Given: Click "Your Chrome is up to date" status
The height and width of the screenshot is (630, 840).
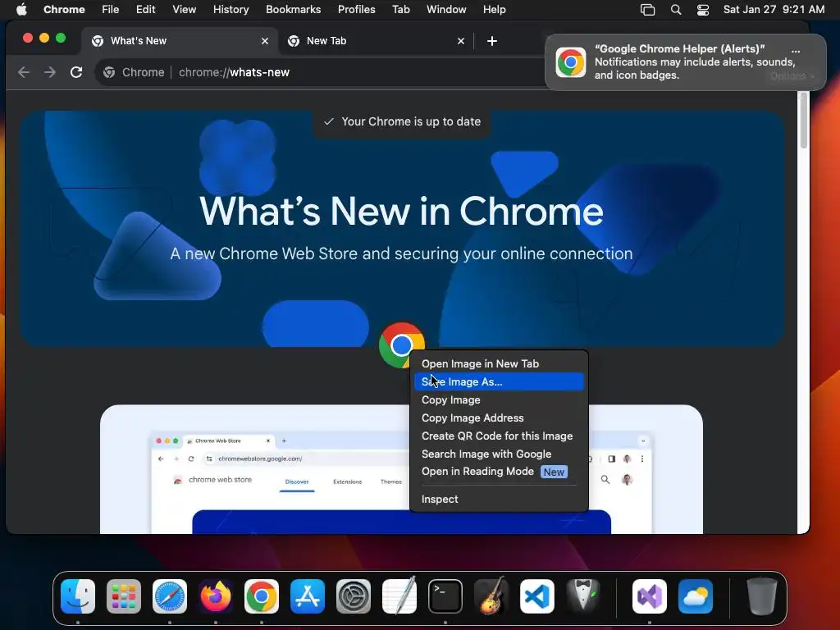Looking at the screenshot, I should coord(402,121).
